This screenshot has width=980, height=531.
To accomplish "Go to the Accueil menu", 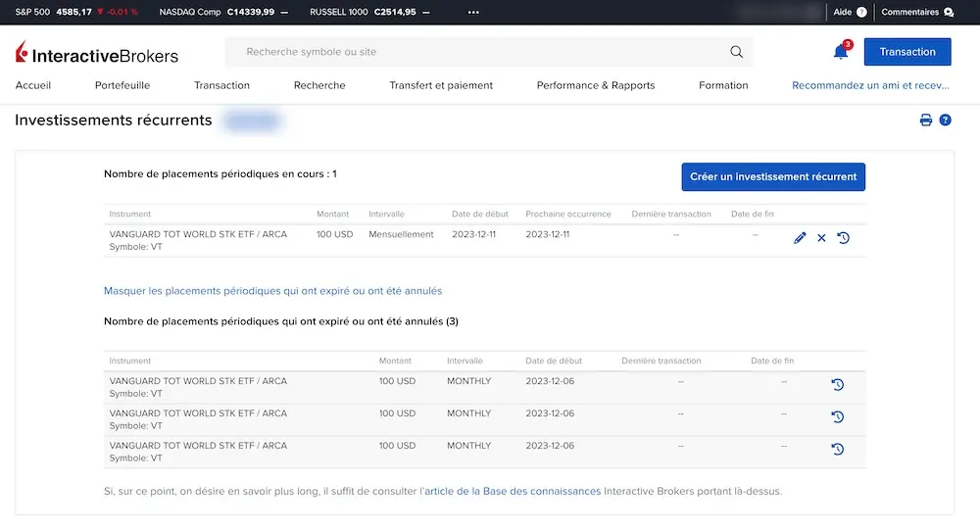I will 33,85.
